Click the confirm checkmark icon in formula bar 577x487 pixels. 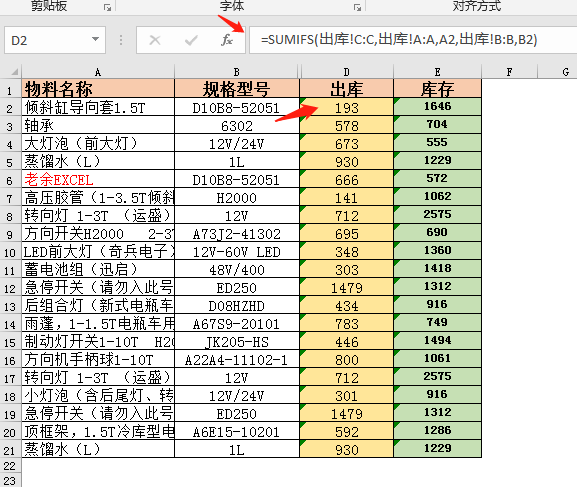(x=191, y=40)
